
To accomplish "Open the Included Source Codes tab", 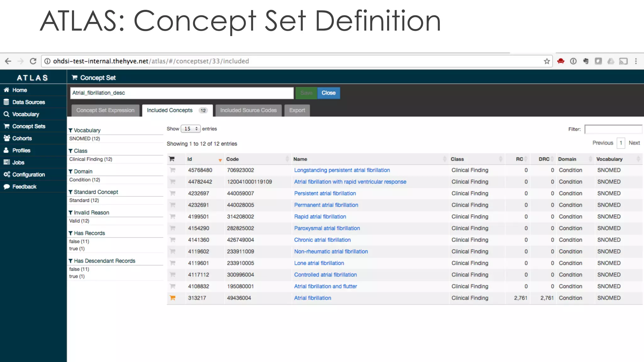I will [x=248, y=110].
